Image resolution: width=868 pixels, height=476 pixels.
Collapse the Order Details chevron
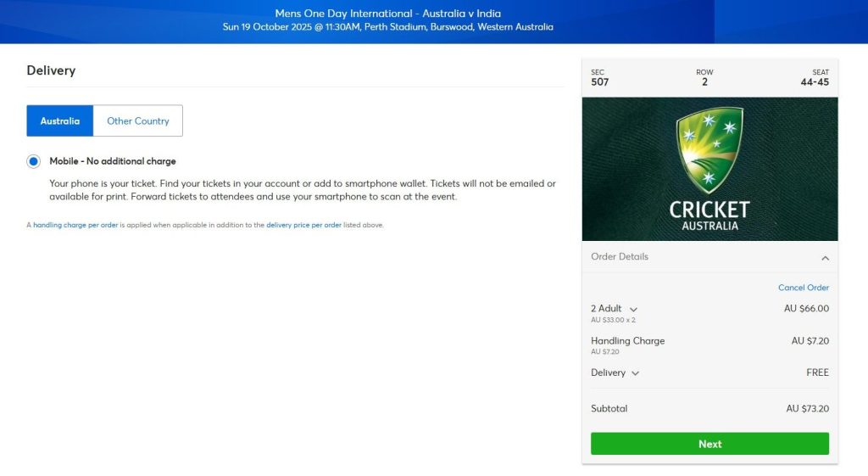(x=825, y=258)
